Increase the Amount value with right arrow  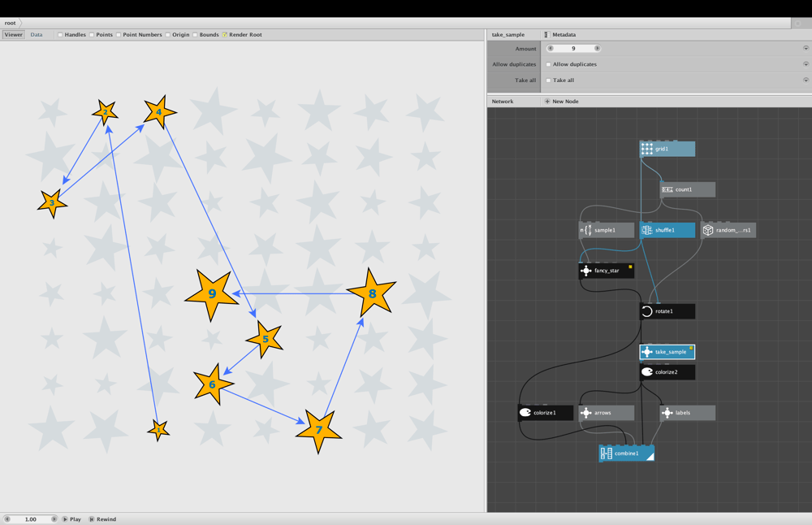tap(597, 48)
